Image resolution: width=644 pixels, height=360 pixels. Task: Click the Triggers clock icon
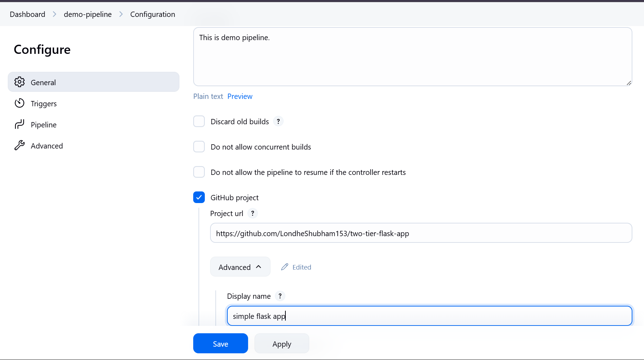20,103
